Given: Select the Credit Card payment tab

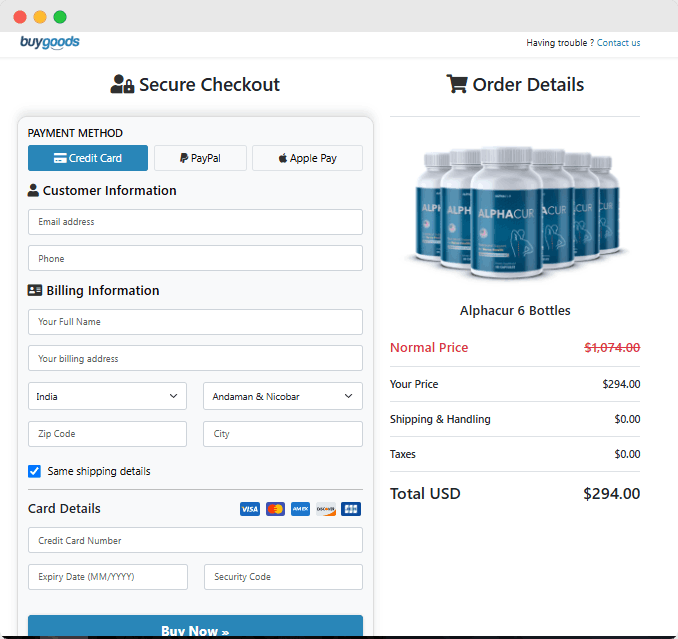Looking at the screenshot, I should pos(88,158).
